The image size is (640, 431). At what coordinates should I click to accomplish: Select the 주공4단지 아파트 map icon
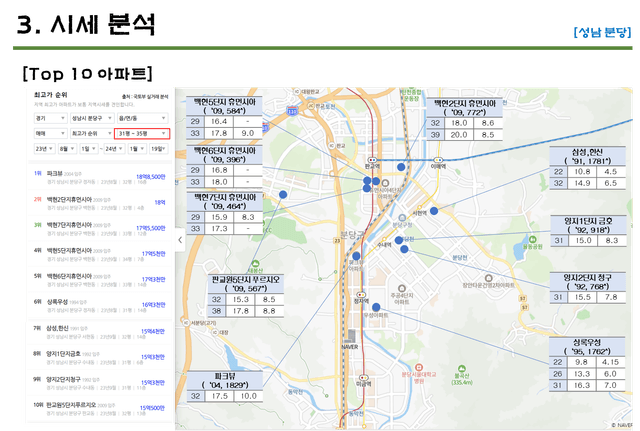pos(402,288)
